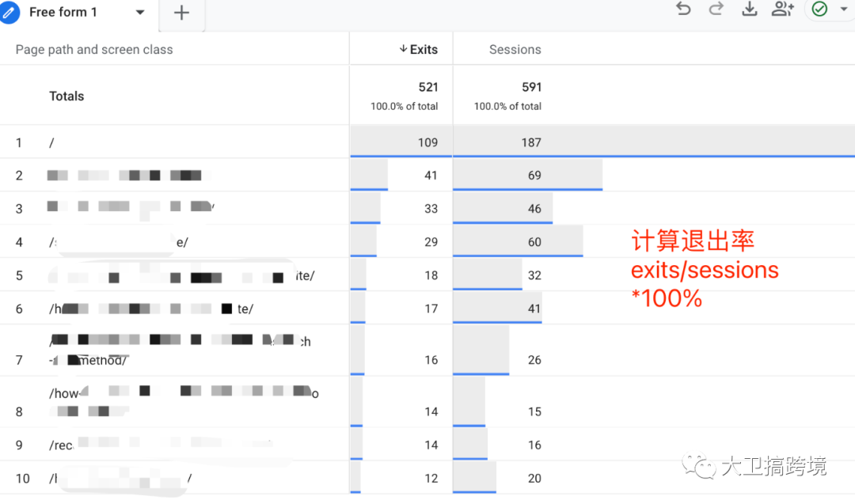Screen dimensions: 855x504
Task: Click the Sessions bar showing 187
Action: [531, 142]
